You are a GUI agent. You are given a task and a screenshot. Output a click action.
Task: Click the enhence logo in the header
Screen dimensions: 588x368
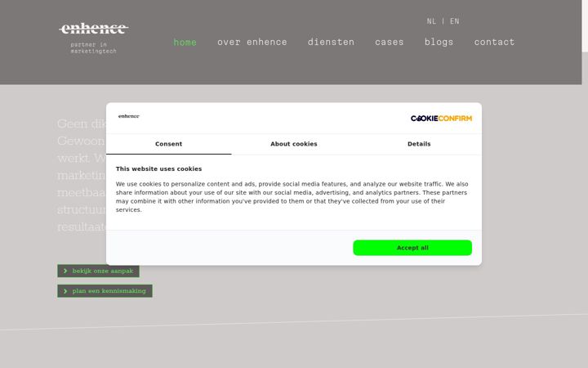coord(94,29)
